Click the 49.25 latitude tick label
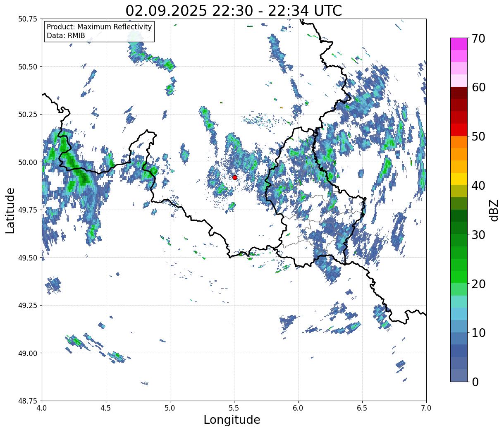The image size is (504, 430). pos(28,306)
